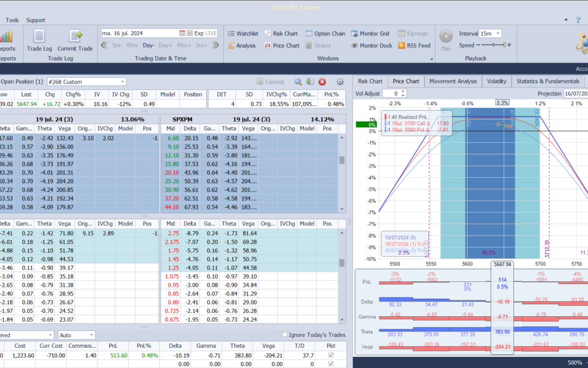Collapse the ribbon with the up arrow
Viewport: 588px width, 368px height.
[x=566, y=20]
